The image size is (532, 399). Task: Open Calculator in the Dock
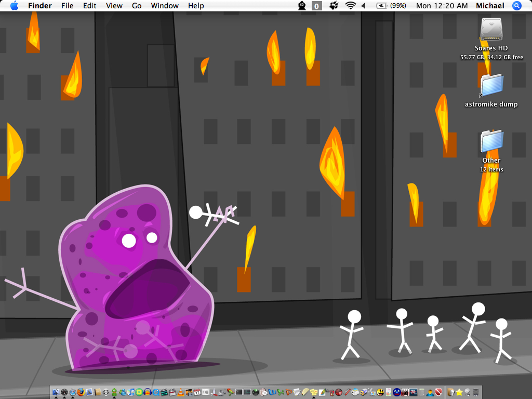(422, 392)
